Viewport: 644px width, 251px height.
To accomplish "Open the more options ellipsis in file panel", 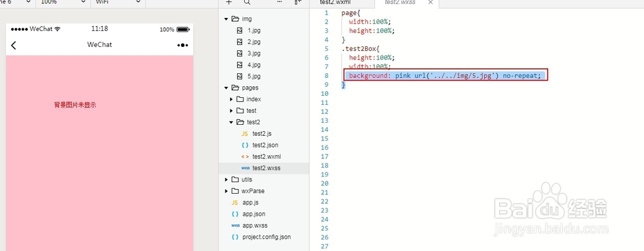I will point(279,2).
